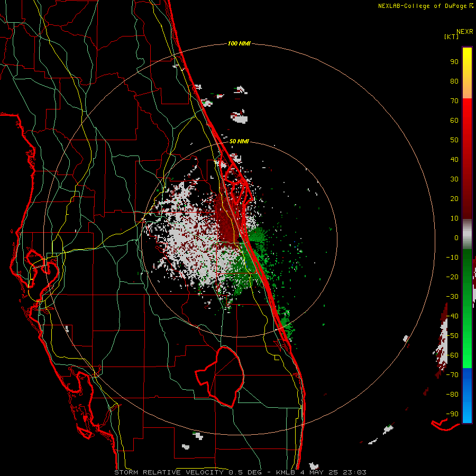This screenshot has height=476, width=476.
Task: Click the gray echo blob just north of the 50 NMI ring
Action: pos(240,117)
